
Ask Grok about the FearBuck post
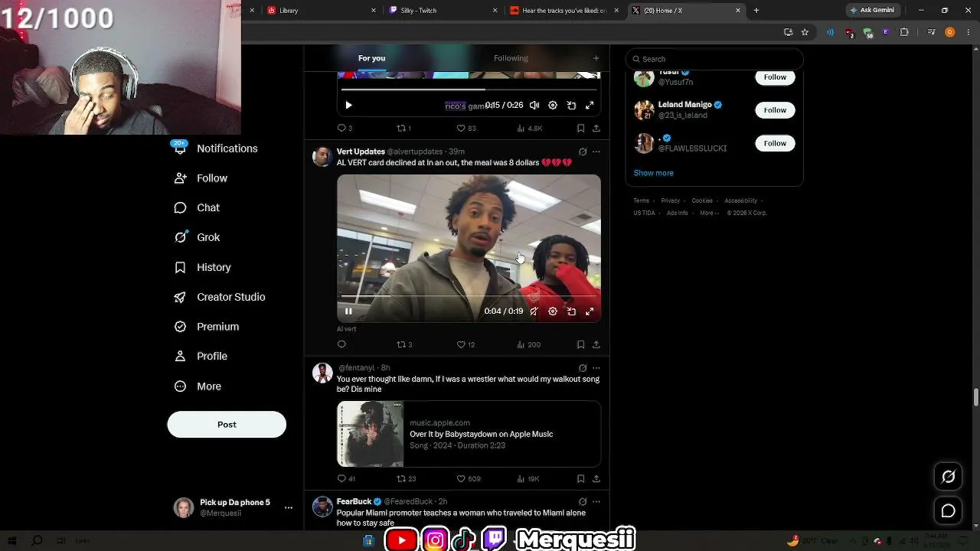pyautogui.click(x=583, y=501)
